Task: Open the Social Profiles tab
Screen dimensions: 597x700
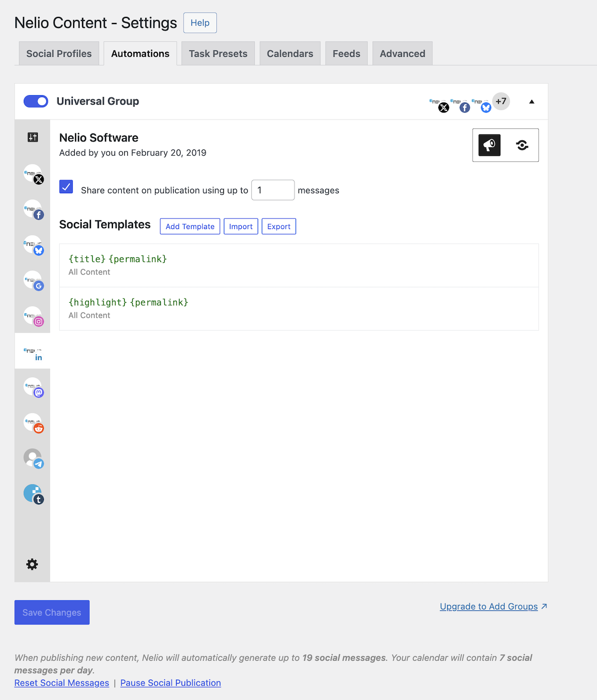Action: 59,54
